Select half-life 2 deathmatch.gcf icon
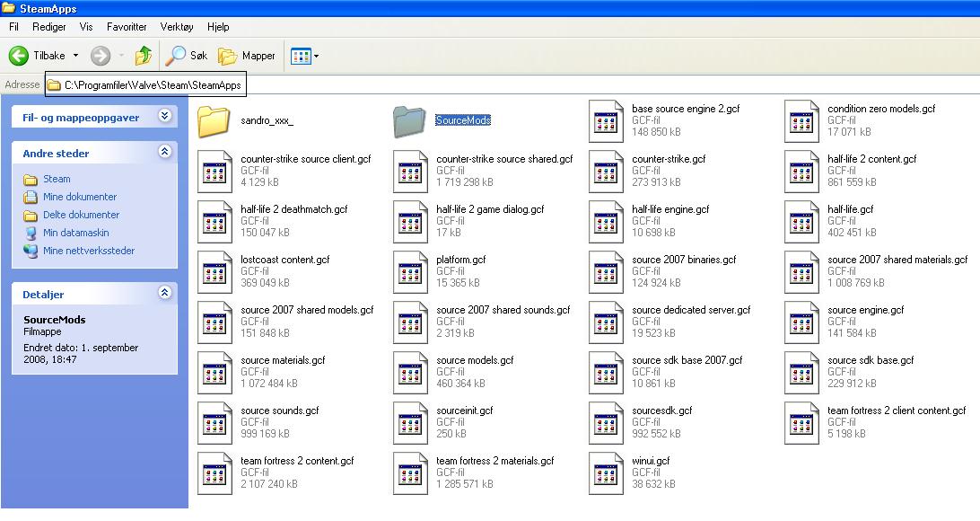This screenshot has height=521, width=980. click(x=214, y=221)
